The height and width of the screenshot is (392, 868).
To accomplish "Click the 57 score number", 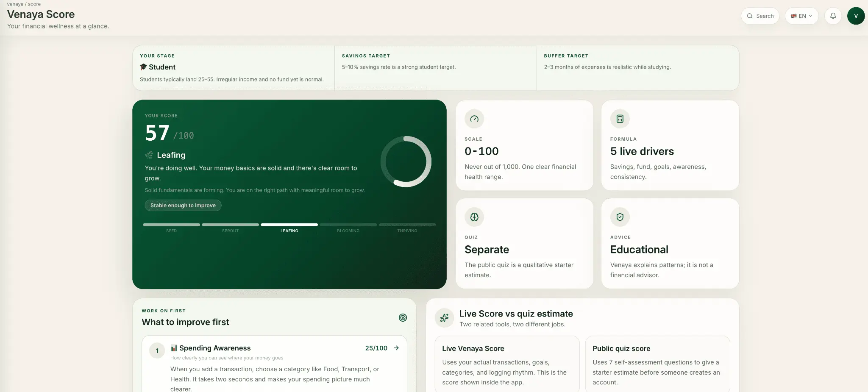I will click(157, 133).
